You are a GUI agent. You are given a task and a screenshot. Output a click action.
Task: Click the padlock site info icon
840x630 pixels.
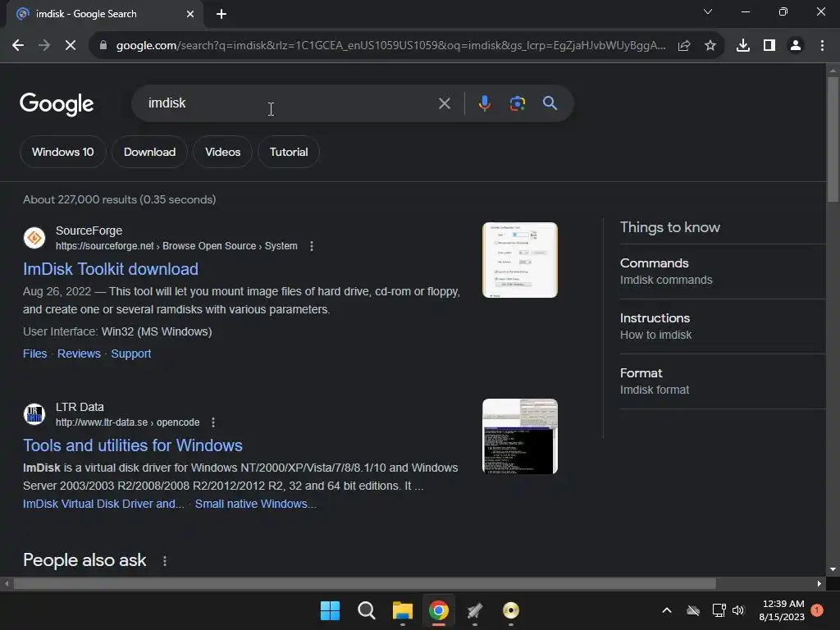(x=103, y=46)
